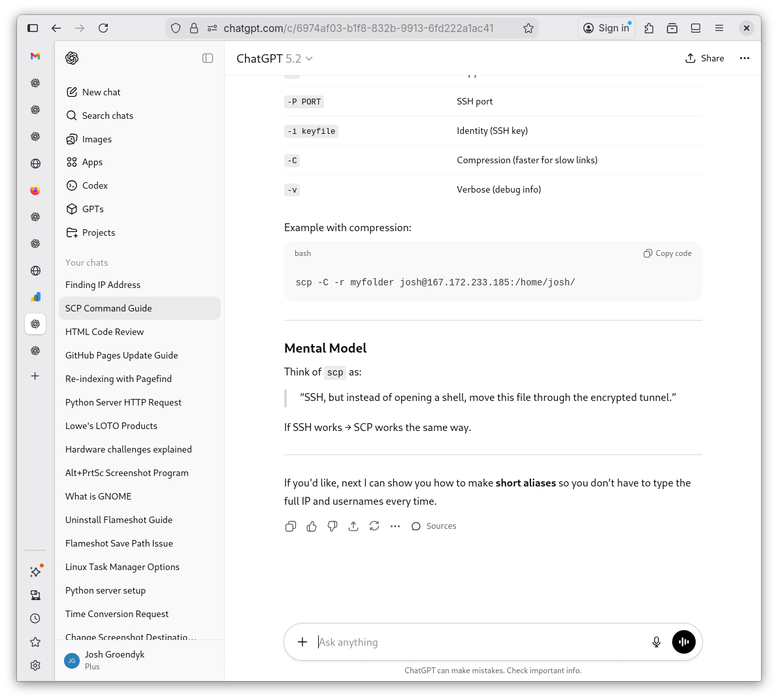Image resolution: width=778 pixels, height=700 pixels.
Task: Copy the response with the copy icon
Action: (x=291, y=526)
